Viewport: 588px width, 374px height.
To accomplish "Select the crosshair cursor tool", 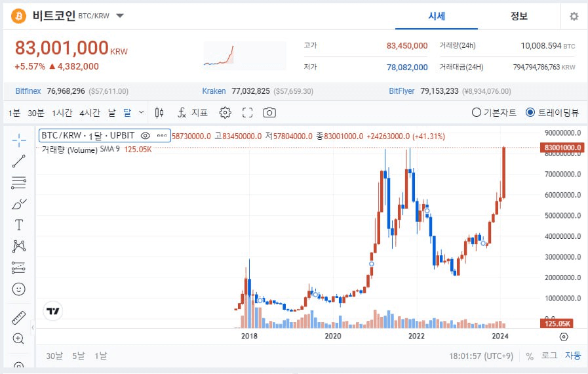I will click(19, 140).
